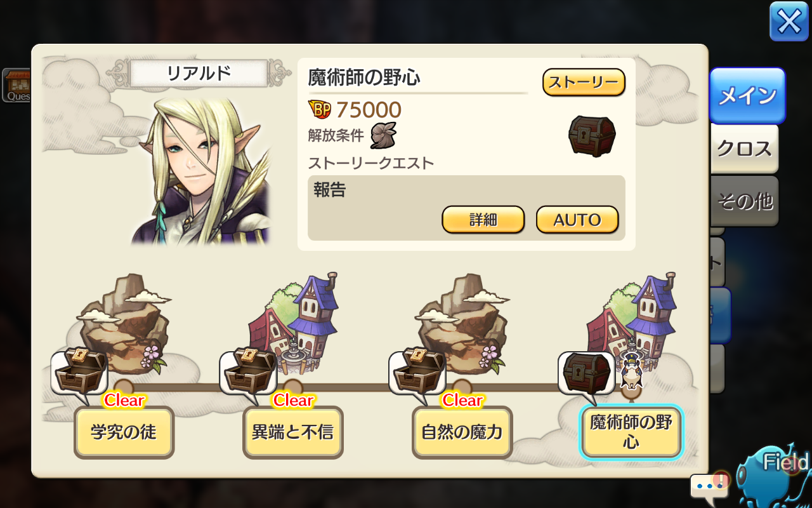
Task: Switch to the その他 tab
Action: [x=744, y=201]
